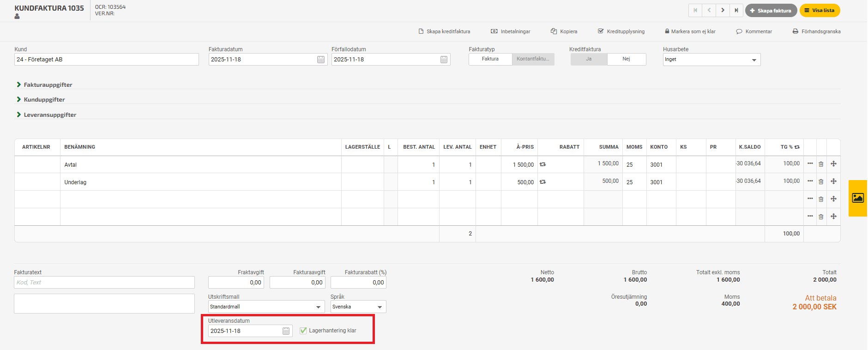868x350 pixels.
Task: Open Förfallodatum calendar picker icon
Action: (x=444, y=60)
